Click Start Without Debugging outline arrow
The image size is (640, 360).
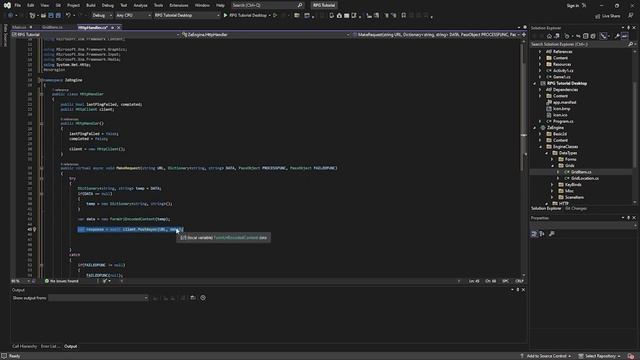(x=275, y=16)
